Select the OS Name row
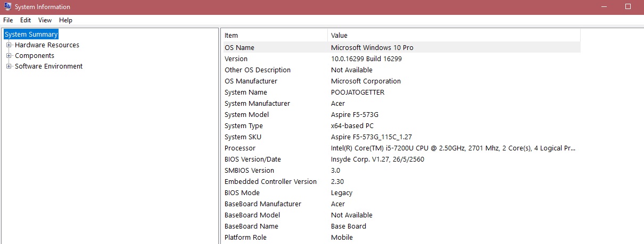 tap(240, 48)
